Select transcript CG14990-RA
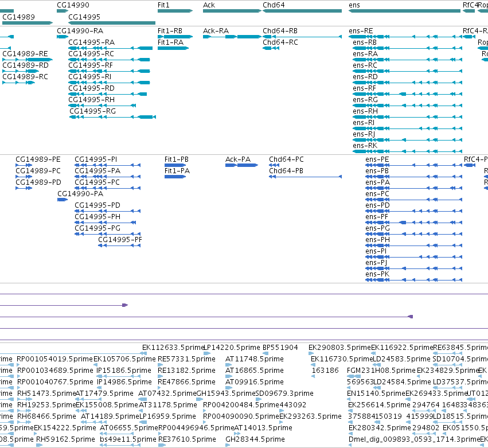Screen dimensions: 488x448 pos(80,31)
